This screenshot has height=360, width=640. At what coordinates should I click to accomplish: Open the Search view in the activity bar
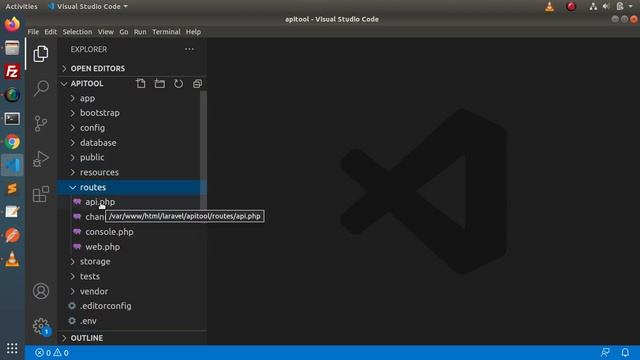[x=41, y=88]
